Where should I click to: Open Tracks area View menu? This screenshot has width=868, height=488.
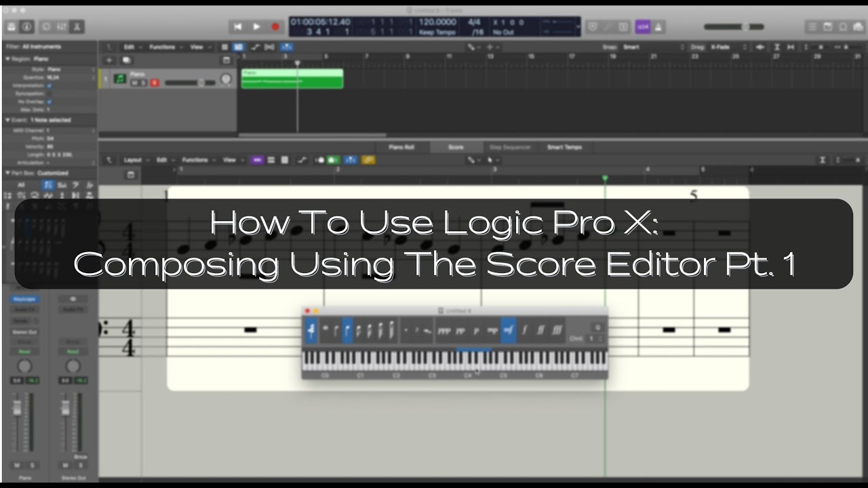[x=199, y=47]
